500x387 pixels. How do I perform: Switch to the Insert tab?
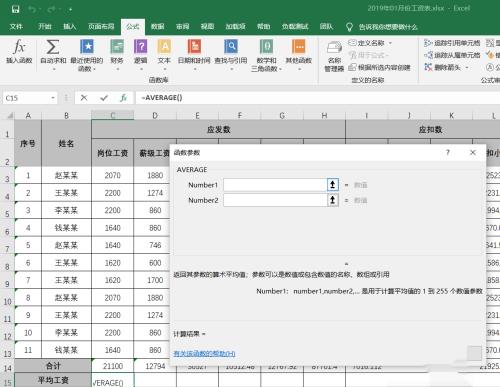[x=70, y=27]
